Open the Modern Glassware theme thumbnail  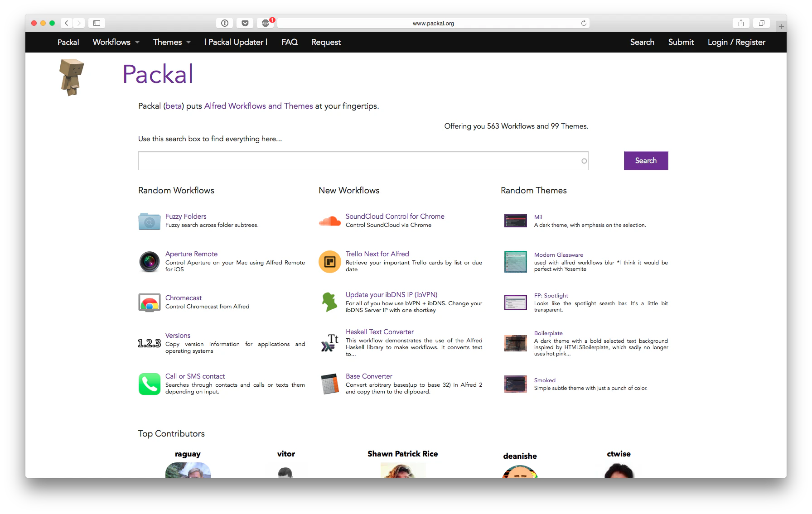[x=516, y=262]
